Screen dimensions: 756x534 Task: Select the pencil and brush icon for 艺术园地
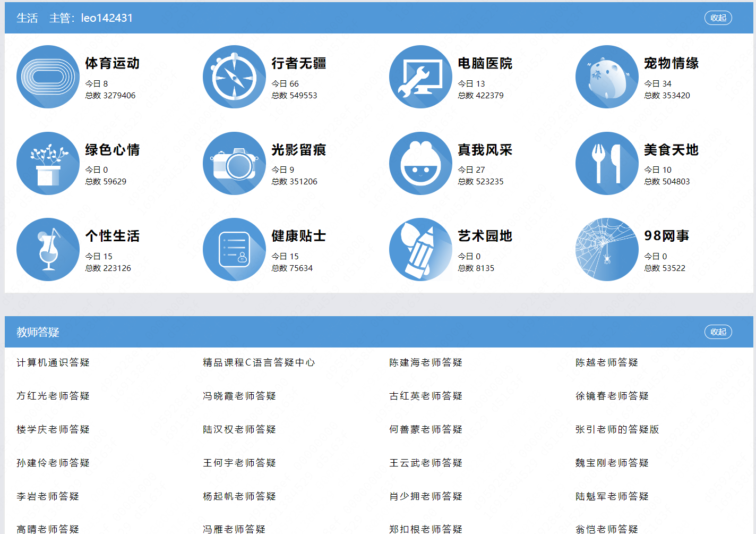pos(420,250)
